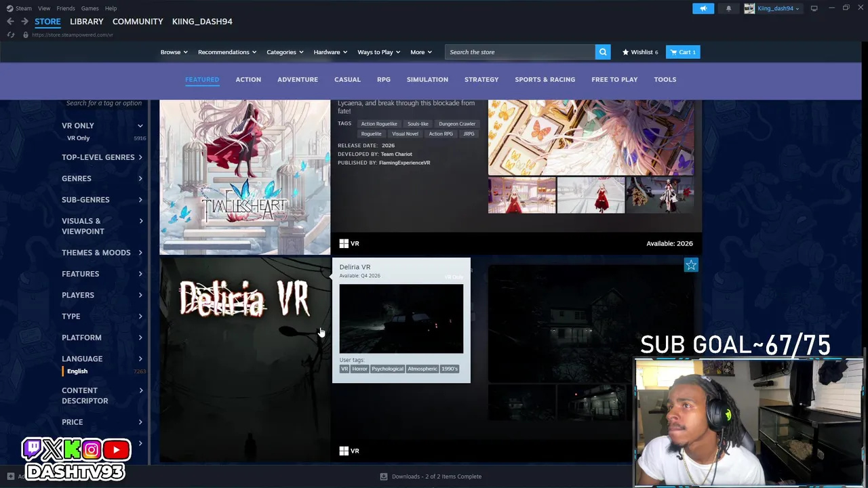
Task: Select the SPORTS & RACING tab
Action: 545,79
